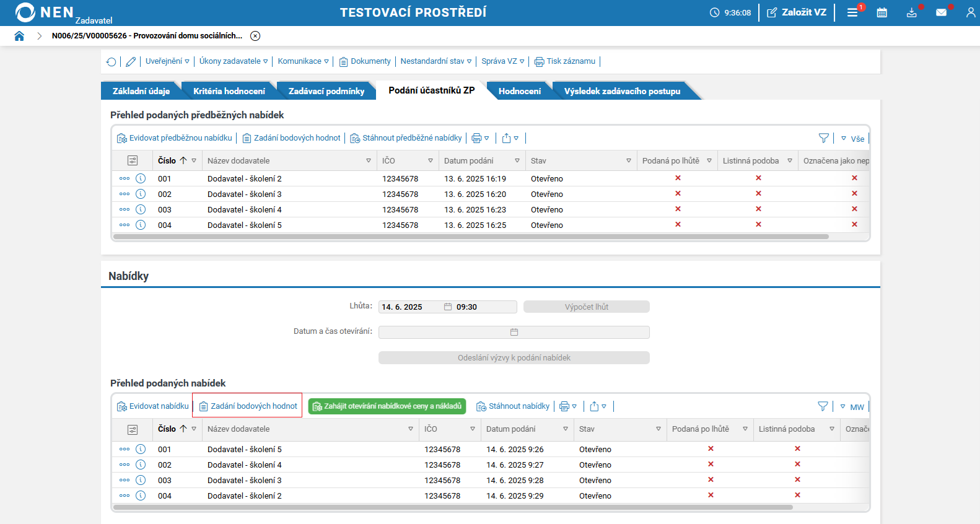Click the Lhůta date input field
The image size is (980, 524).
[410, 307]
